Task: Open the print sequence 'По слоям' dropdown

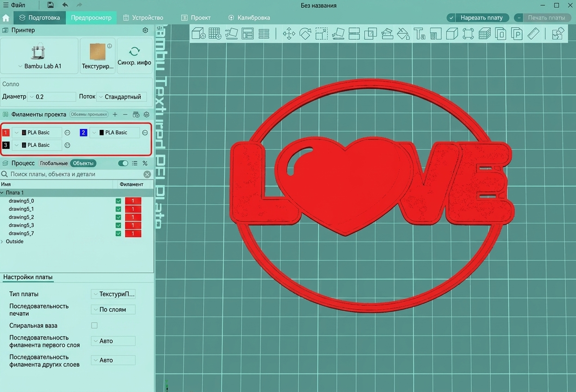Action: click(113, 309)
